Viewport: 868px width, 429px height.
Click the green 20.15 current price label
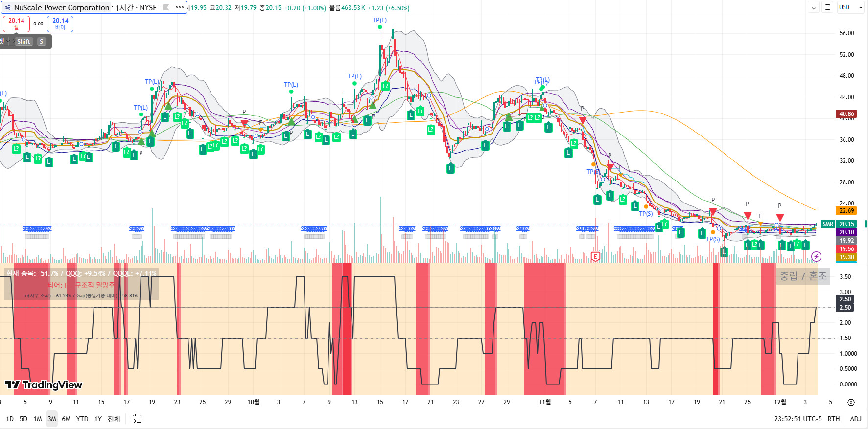pos(847,224)
